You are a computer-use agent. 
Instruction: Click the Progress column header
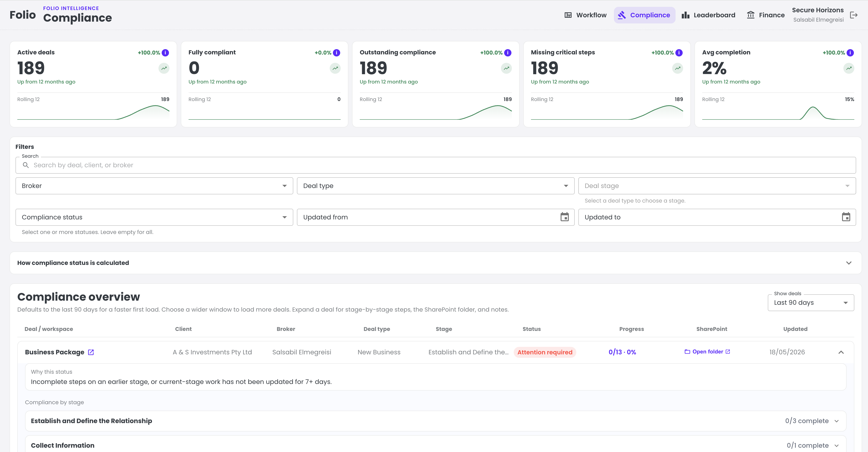click(x=631, y=329)
